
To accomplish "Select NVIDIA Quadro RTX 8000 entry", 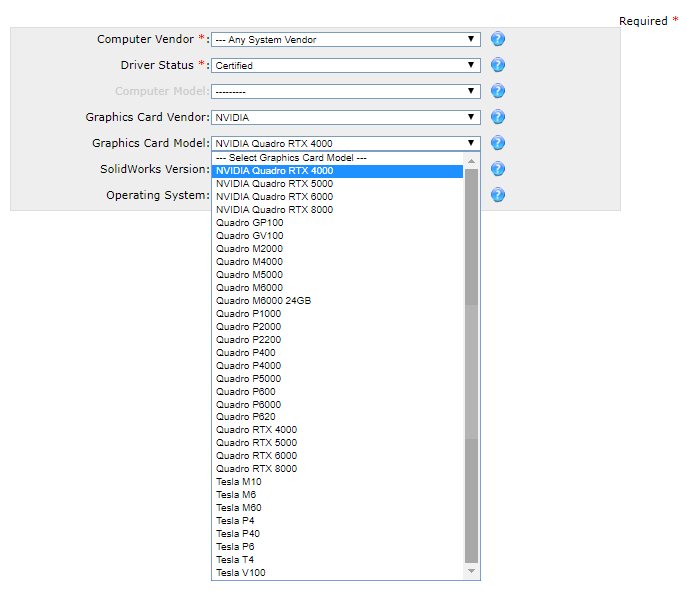I will (274, 210).
